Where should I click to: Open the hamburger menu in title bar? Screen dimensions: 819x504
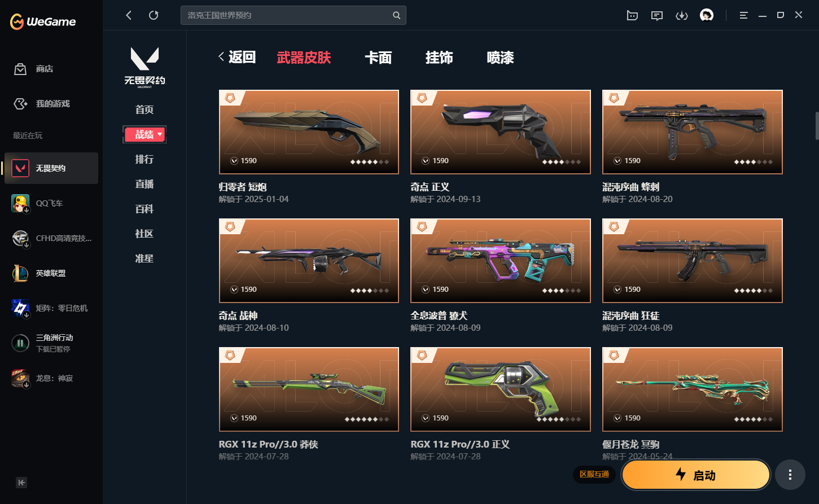pyautogui.click(x=743, y=15)
